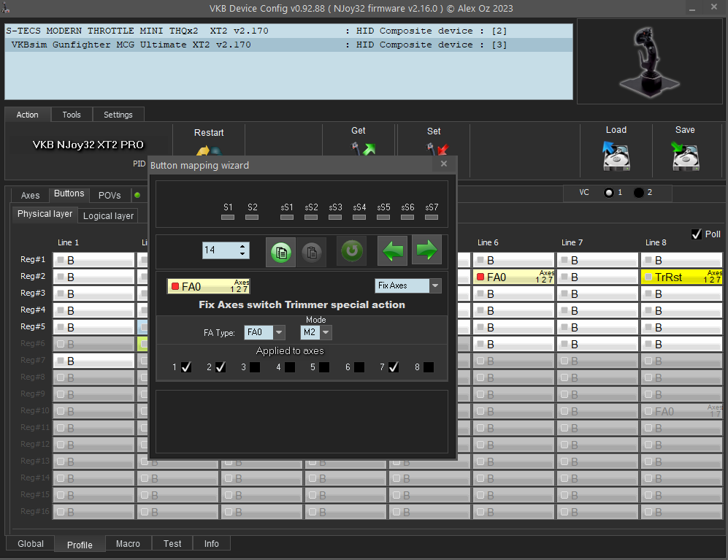Expand the FA Type dropdown
Screen dimensions: 728x560
[x=279, y=332]
